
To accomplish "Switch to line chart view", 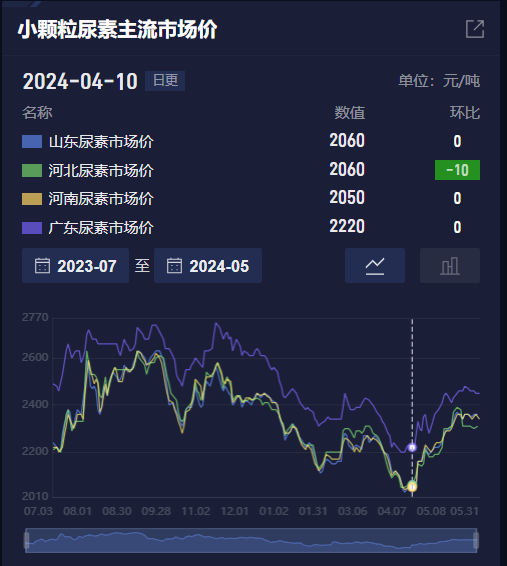I will click(375, 266).
